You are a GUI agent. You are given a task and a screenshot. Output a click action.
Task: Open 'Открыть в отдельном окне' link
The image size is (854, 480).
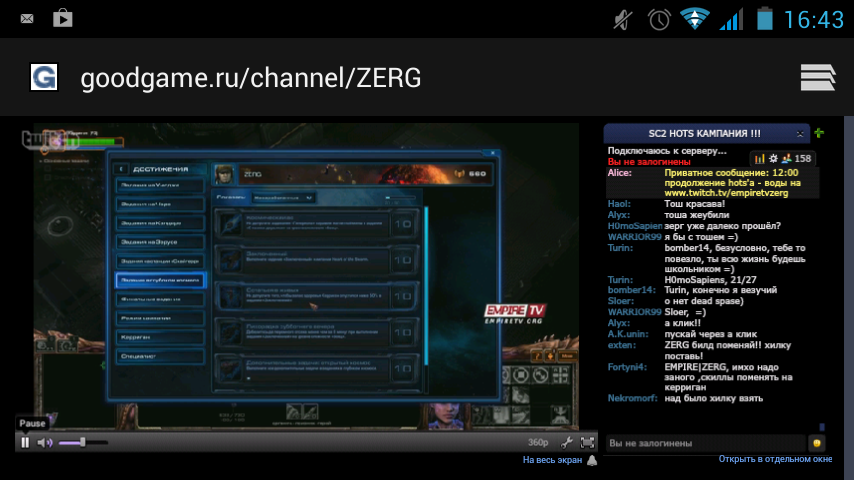pos(775,459)
